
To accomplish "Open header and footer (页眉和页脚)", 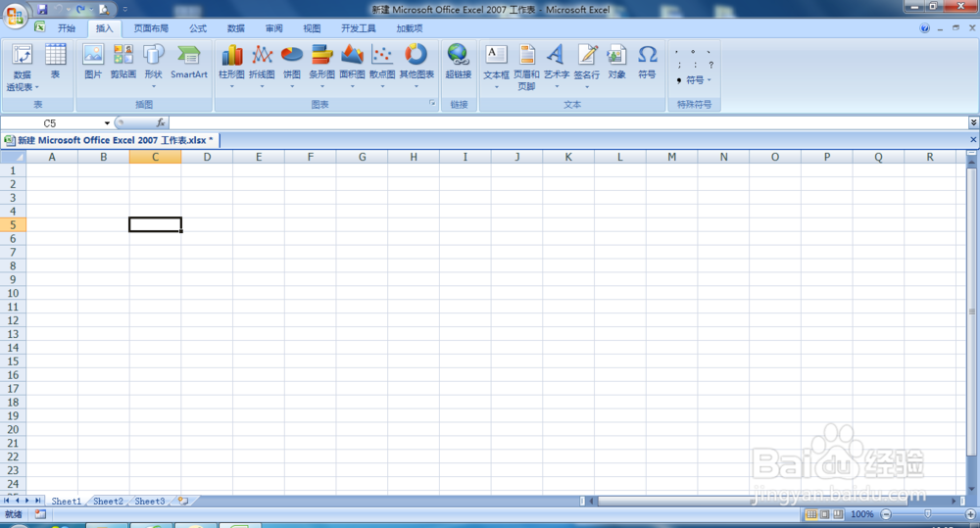I will pyautogui.click(x=527, y=67).
